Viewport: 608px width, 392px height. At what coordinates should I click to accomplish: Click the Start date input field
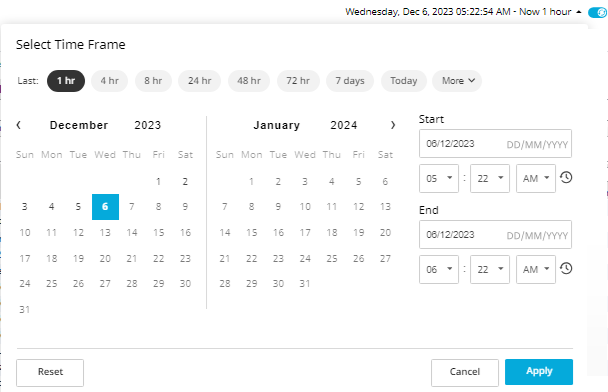tap(495, 143)
